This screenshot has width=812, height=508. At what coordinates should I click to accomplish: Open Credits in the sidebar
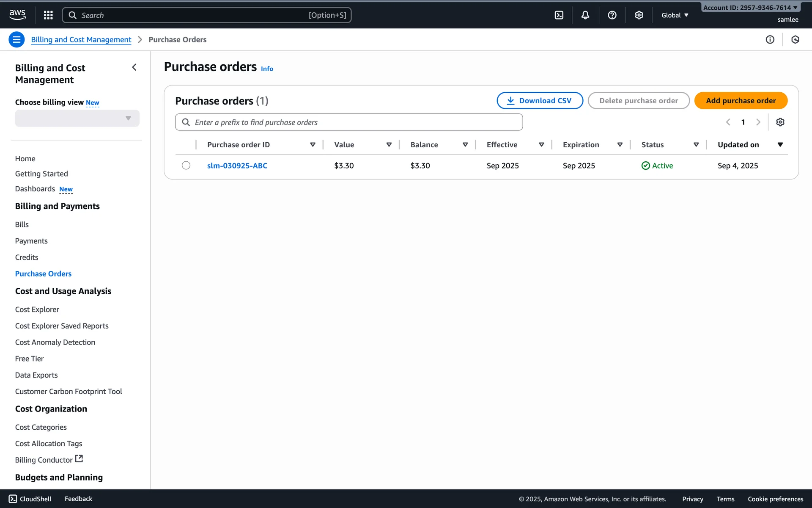[x=27, y=257]
